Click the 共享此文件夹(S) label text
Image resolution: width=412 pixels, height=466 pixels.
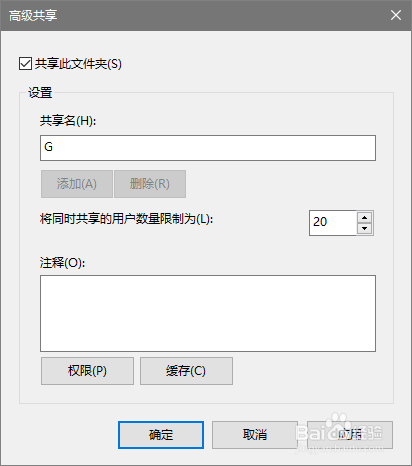tap(78, 64)
